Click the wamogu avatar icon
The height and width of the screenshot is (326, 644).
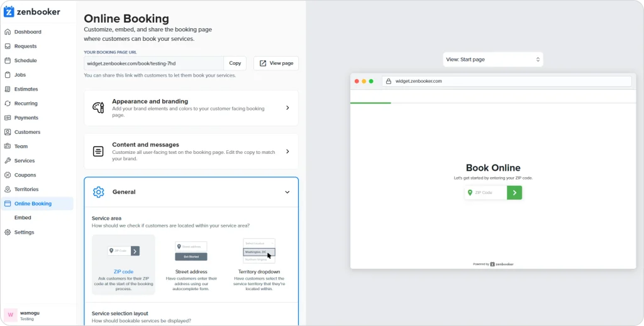tap(11, 315)
